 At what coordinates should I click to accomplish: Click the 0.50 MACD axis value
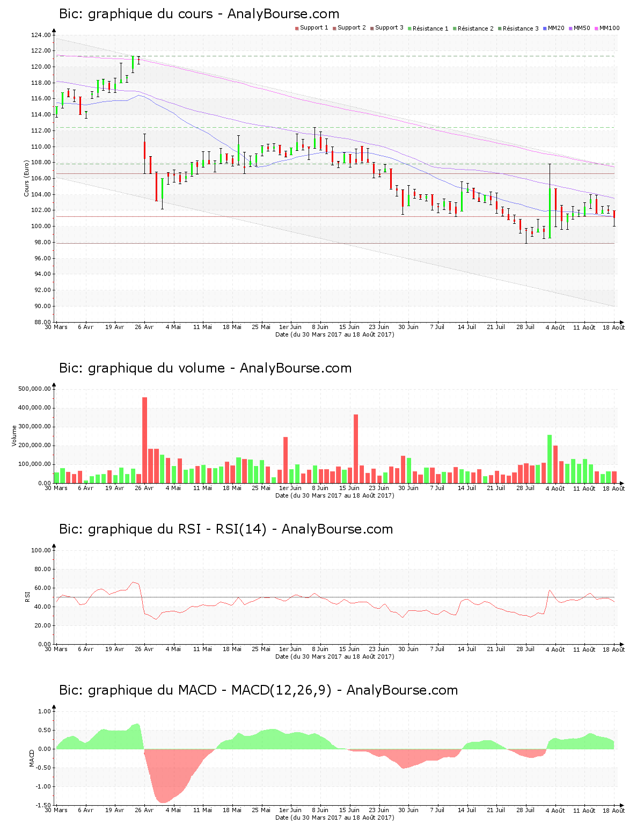[x=45, y=730]
